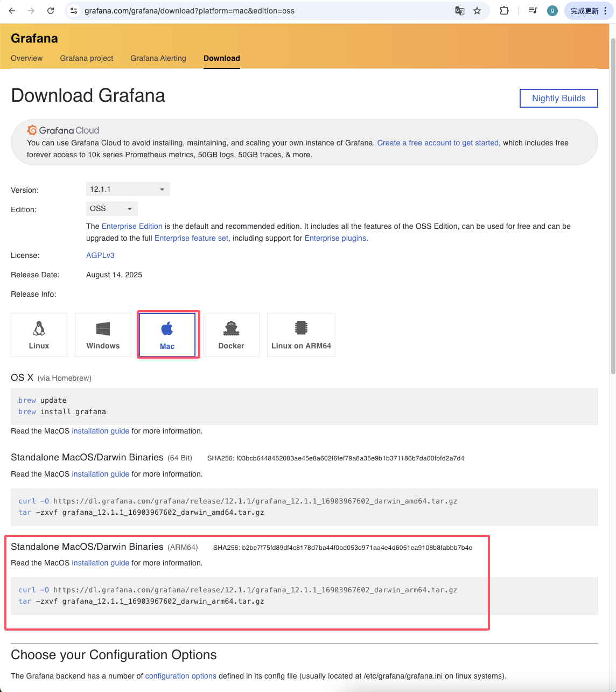The height and width of the screenshot is (692, 616).
Task: Click the browser forward arrow
Action: [x=31, y=11]
